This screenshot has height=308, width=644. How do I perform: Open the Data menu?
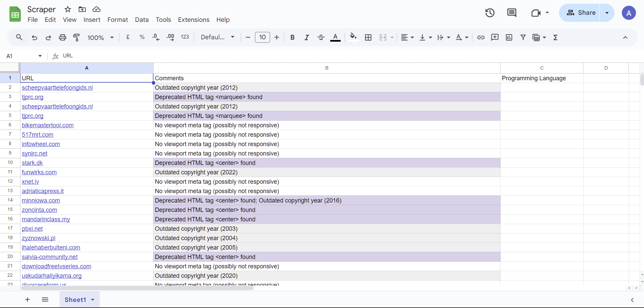click(142, 20)
